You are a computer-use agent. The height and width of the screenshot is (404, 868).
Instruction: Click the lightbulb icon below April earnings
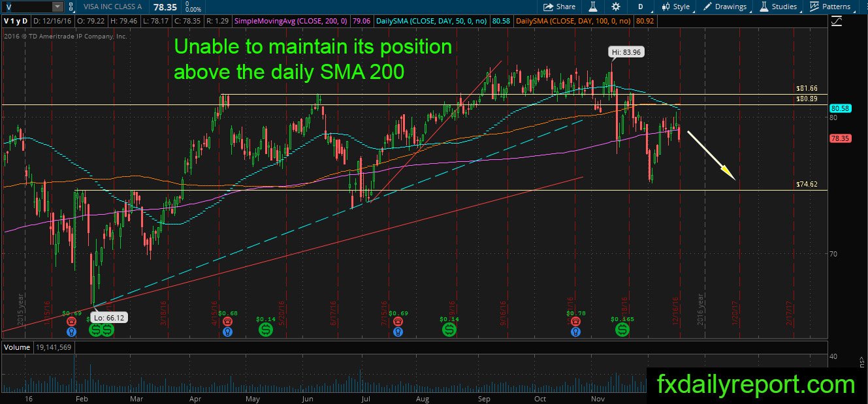(x=227, y=331)
